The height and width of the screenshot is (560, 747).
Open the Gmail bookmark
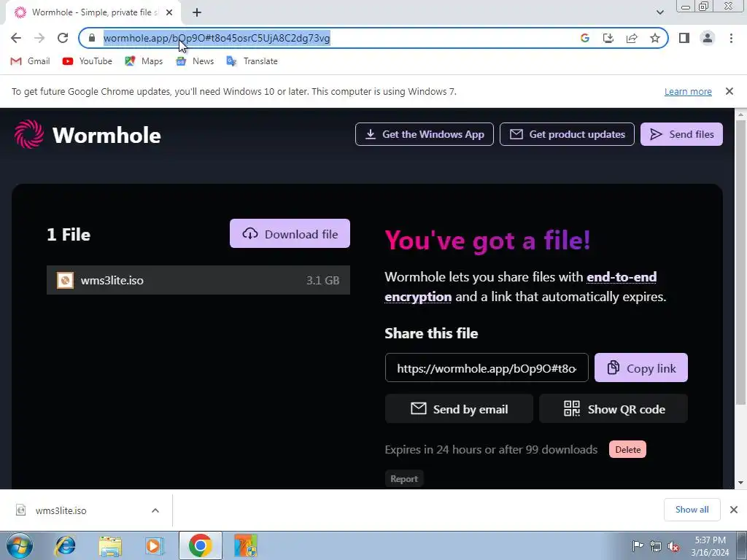coord(30,61)
